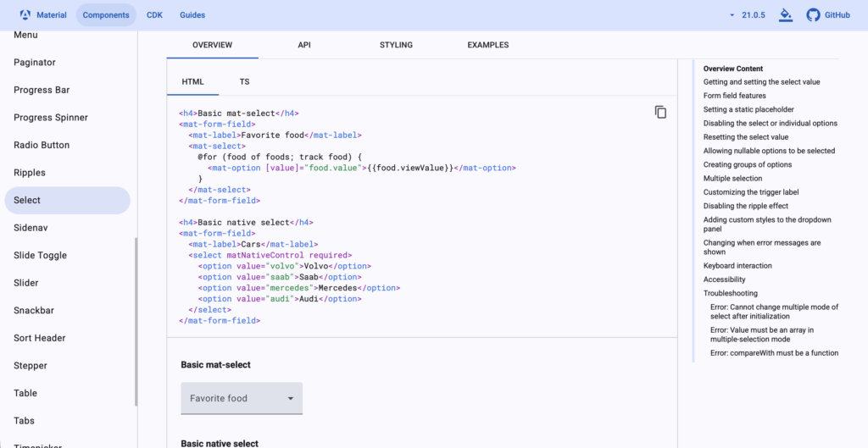This screenshot has width=868, height=448.
Task: Jump to Keyboard interaction section
Action: pos(737,266)
